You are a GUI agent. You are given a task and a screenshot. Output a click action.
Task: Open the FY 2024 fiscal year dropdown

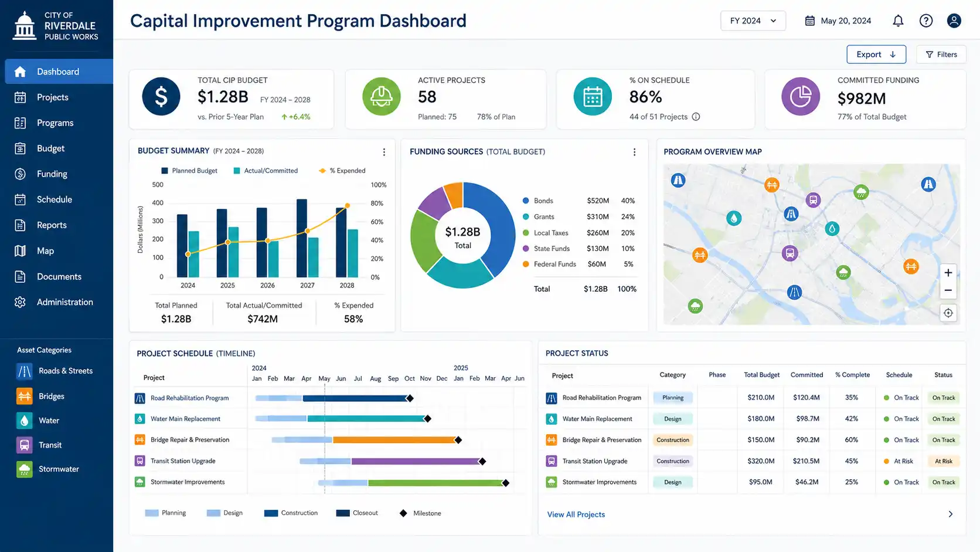[753, 21]
